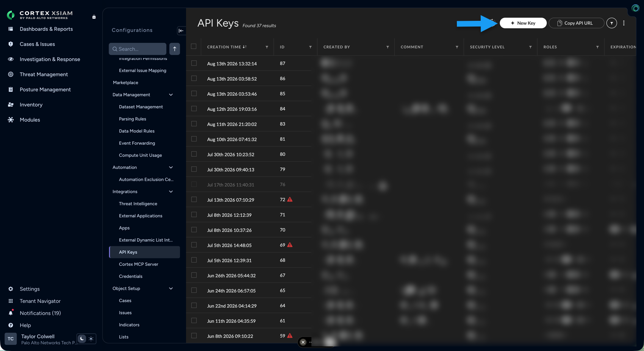Open Tenant Navigator via its grid icon

point(11,301)
